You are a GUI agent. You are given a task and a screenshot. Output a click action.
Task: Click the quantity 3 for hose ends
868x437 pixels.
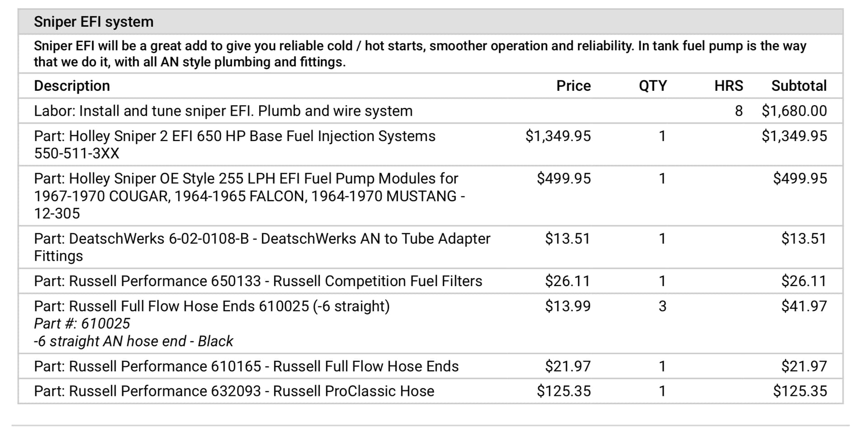point(662,306)
